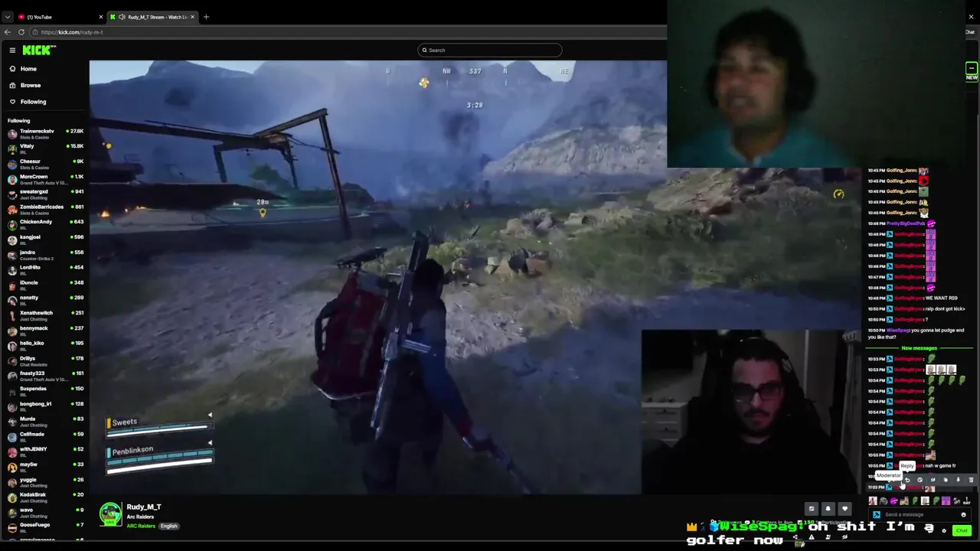The height and width of the screenshot is (551, 980).
Task: Click the reply arrow in message toolbar
Action: (907, 480)
